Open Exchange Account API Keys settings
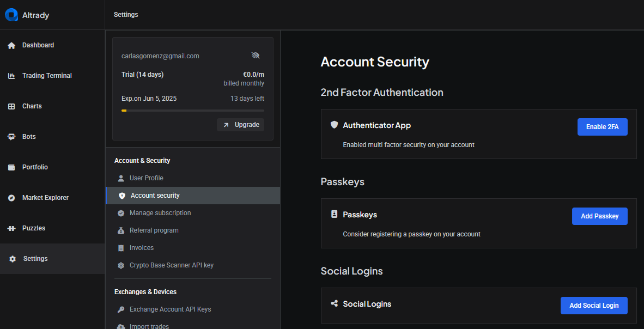The width and height of the screenshot is (644, 329). pos(193,309)
